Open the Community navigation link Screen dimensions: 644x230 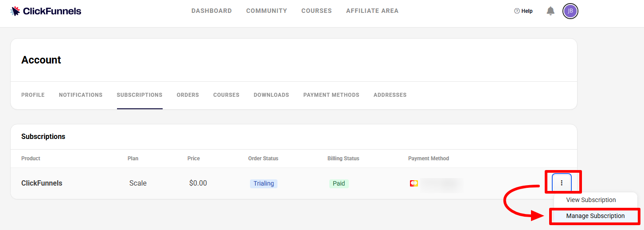266,11
